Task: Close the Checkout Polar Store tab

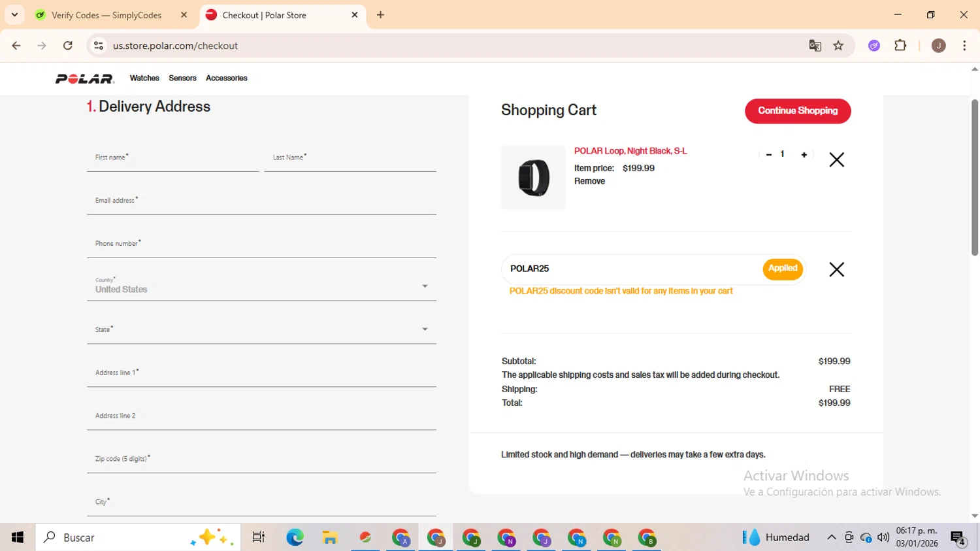Action: 355,15
